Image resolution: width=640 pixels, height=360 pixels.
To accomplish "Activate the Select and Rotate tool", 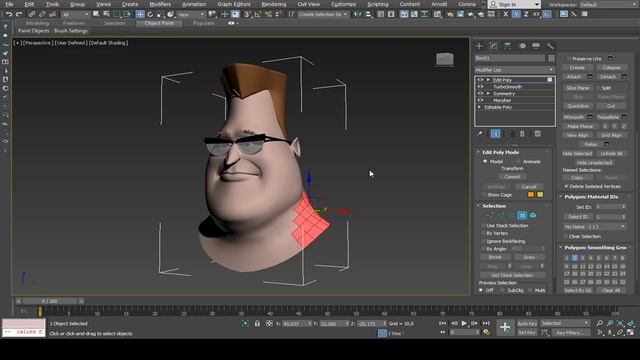I will (x=150, y=14).
